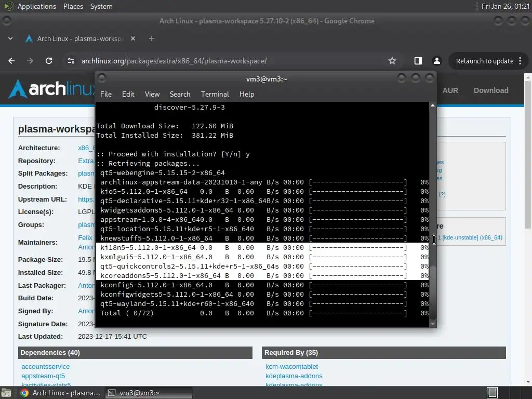Open a new Chrome tab
Viewport: 532px width, 399px height.
pyautogui.click(x=152, y=38)
